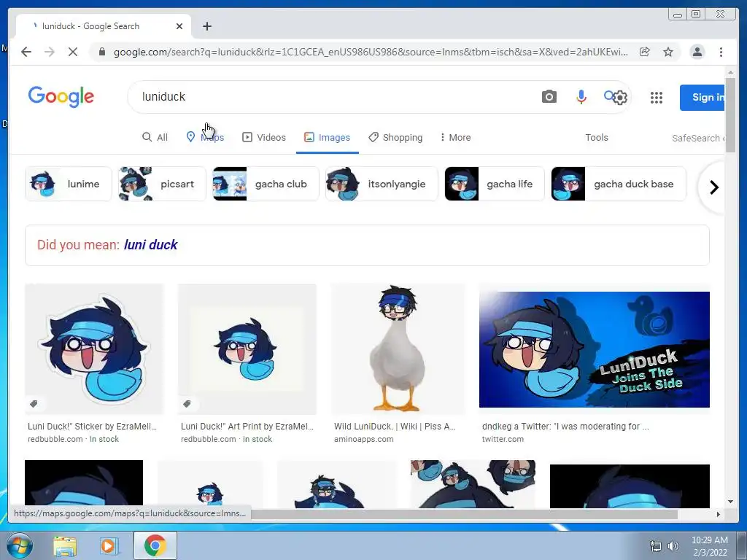Filter images by the lunime chip
Viewport: 747px width, 560px height.
click(68, 184)
